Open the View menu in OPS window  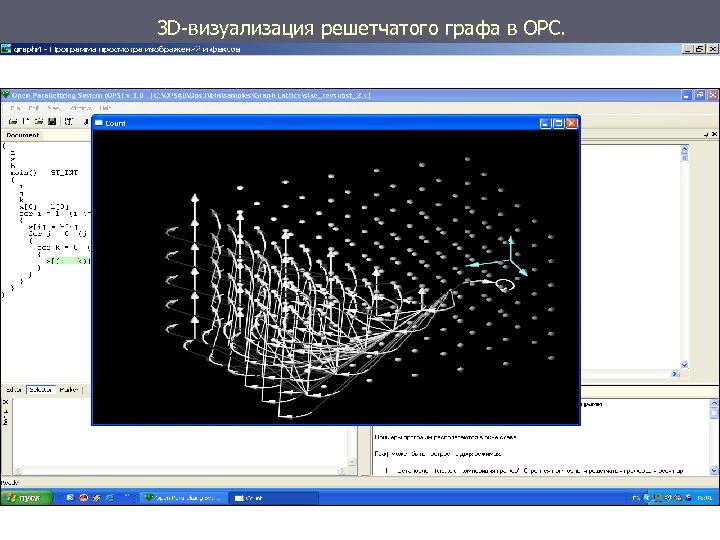pyautogui.click(x=54, y=108)
